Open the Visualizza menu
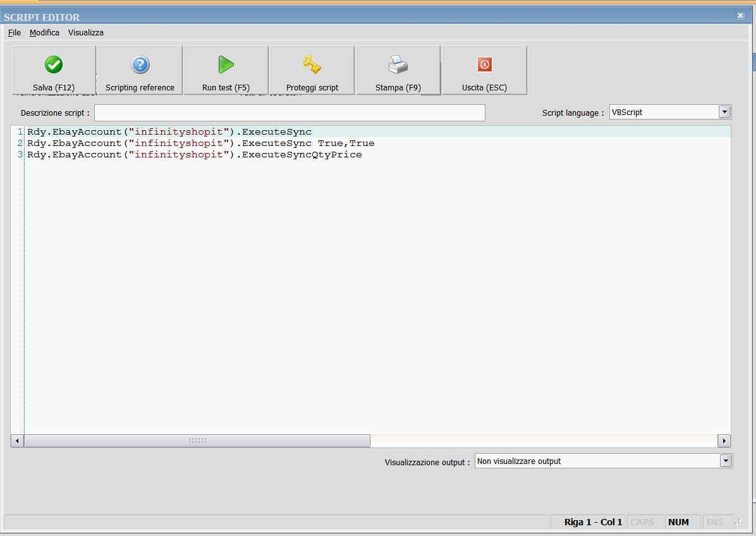This screenshot has height=536, width=756. click(x=86, y=32)
